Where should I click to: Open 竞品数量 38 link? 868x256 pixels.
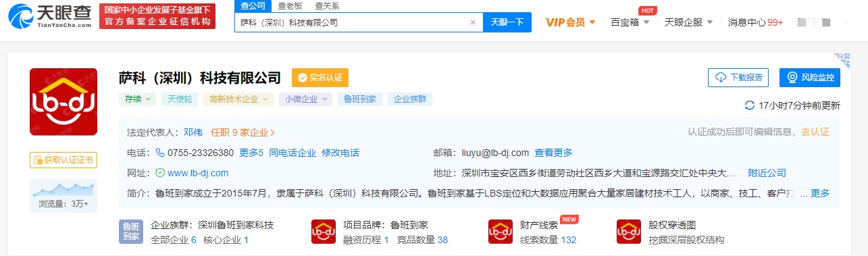pyautogui.click(x=422, y=240)
